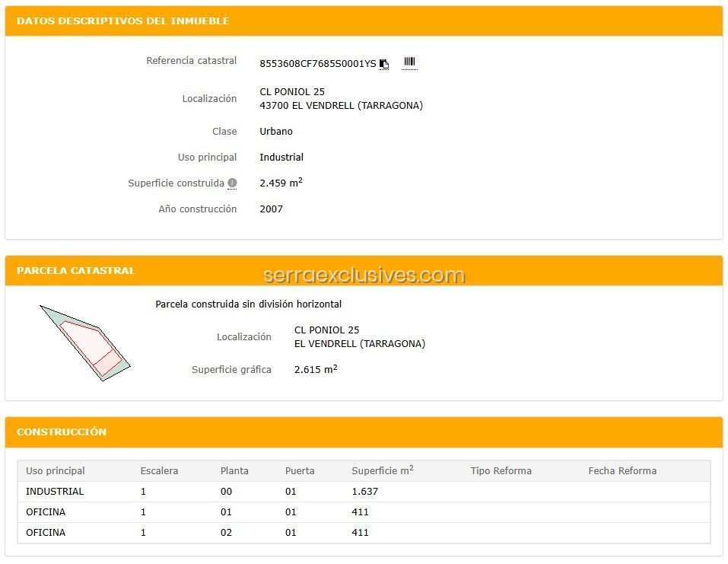Click the Escalera column header

point(159,470)
